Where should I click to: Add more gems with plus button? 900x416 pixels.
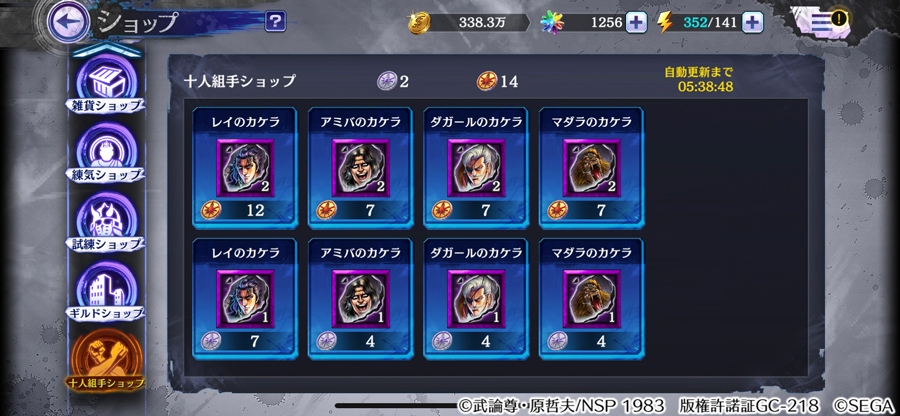pyautogui.click(x=636, y=23)
